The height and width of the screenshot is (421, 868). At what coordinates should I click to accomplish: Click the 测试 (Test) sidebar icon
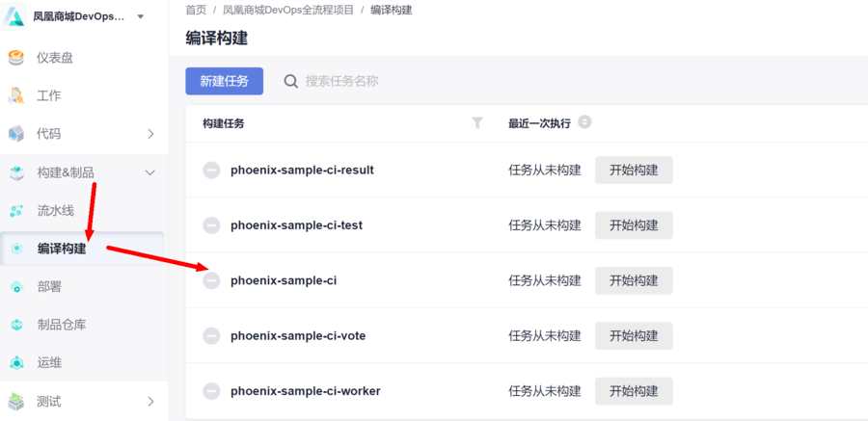tap(16, 401)
